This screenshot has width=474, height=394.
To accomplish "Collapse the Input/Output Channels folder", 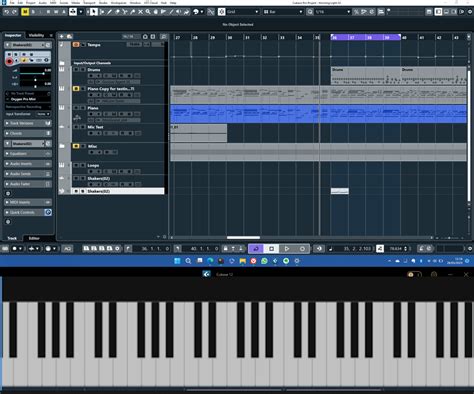I will [x=62, y=63].
